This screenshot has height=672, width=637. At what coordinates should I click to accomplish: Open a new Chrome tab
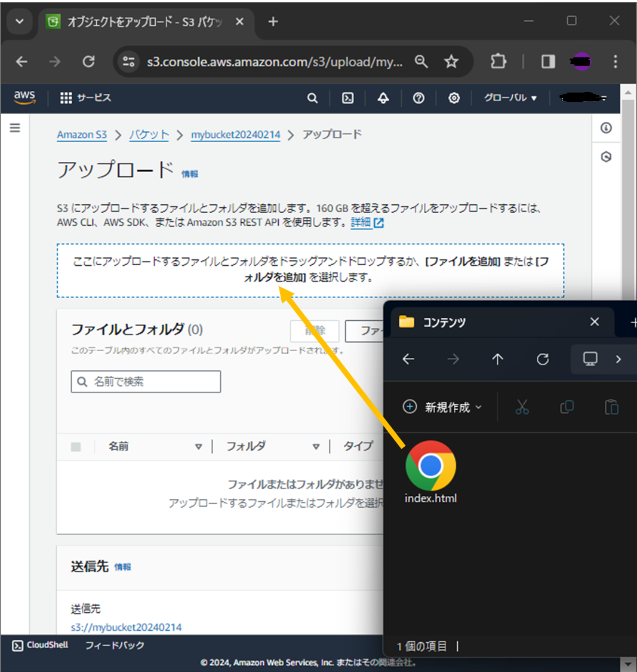pos(273,22)
